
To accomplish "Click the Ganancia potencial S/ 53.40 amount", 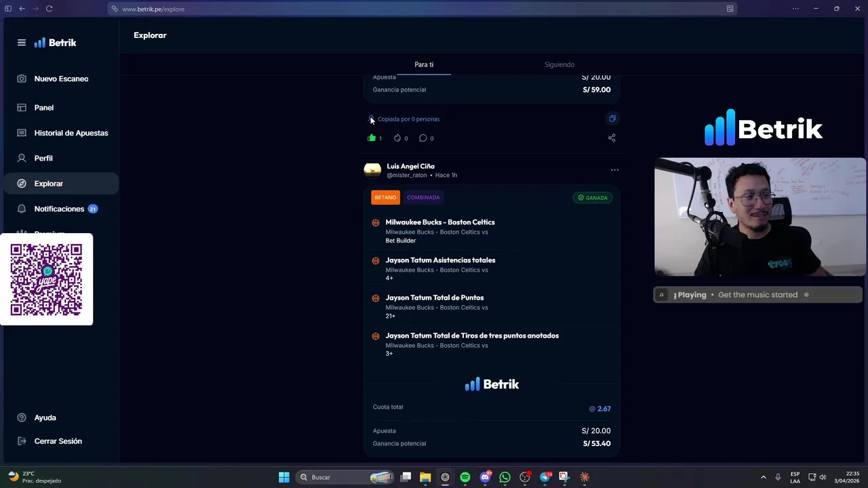I will [x=597, y=443].
